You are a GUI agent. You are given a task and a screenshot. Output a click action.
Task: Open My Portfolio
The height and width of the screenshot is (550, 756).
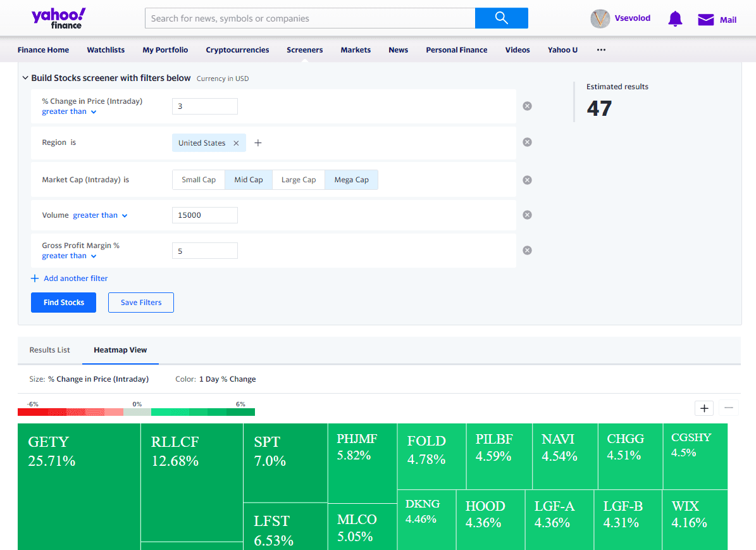(x=165, y=50)
